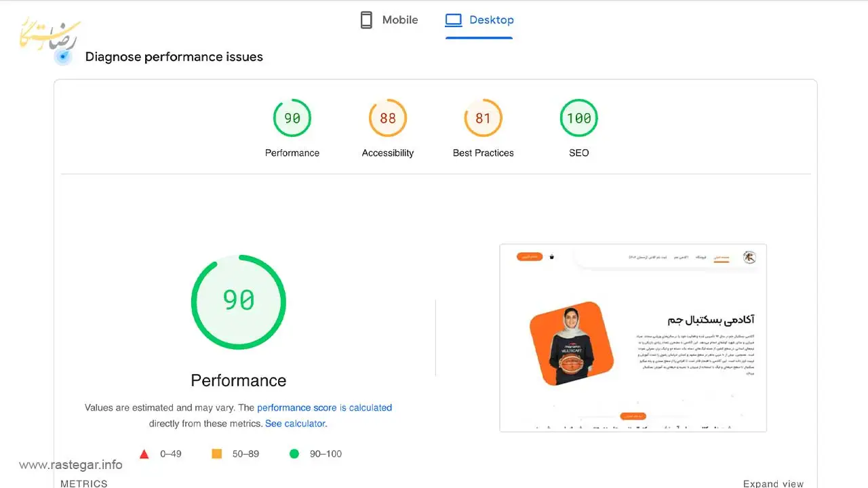Viewport: 868px width, 488px height.
Task: Click '90–100' range text
Action: pos(326,453)
